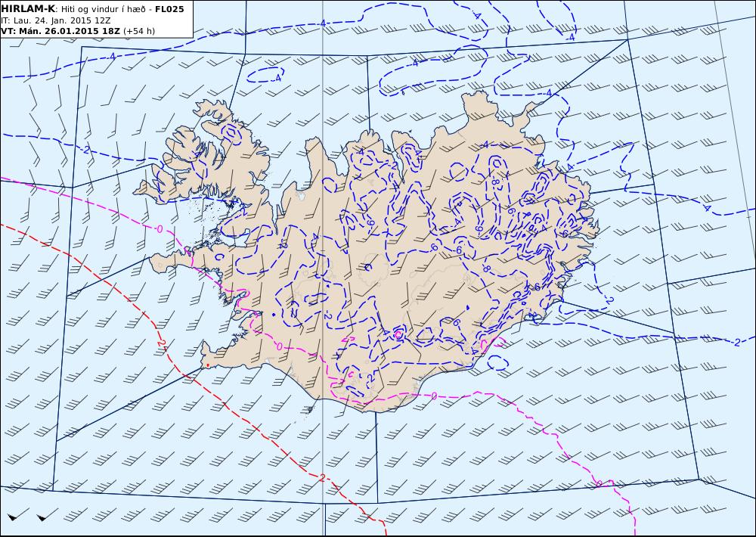Screen dimensions: 756x537
Task: Click the magenta '0' label west of Snæfellsnes
Action: [x=160, y=228]
